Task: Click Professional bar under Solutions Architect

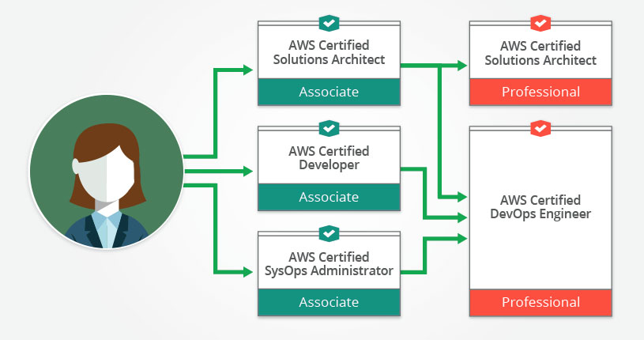Action: point(540,92)
